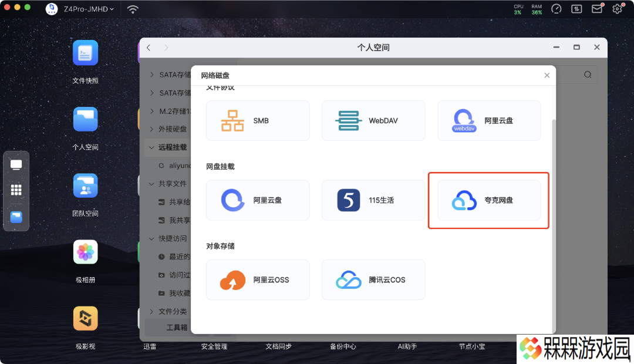This screenshot has width=634, height=364.
Task: Launch 个人空间 from the desktop
Action: coord(85,119)
